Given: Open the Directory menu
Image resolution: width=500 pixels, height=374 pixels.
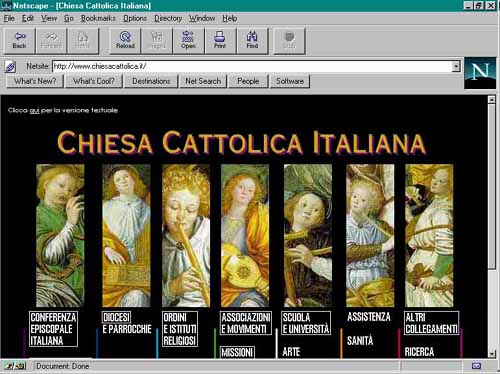Looking at the screenshot, I should tap(168, 18).
